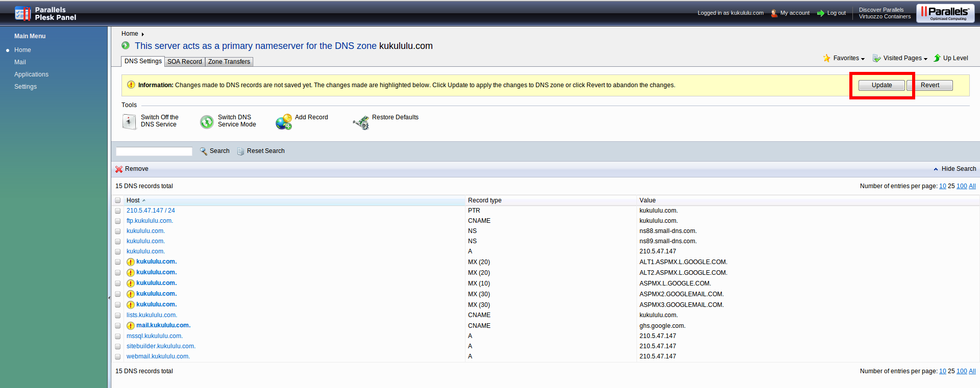Click the DNS records search input field

154,151
